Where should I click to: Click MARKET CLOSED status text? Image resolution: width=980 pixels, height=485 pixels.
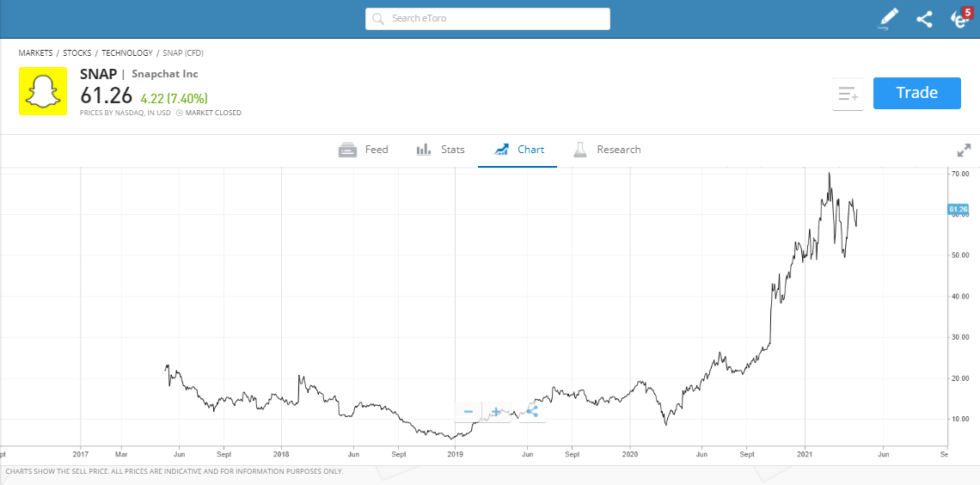click(x=213, y=114)
